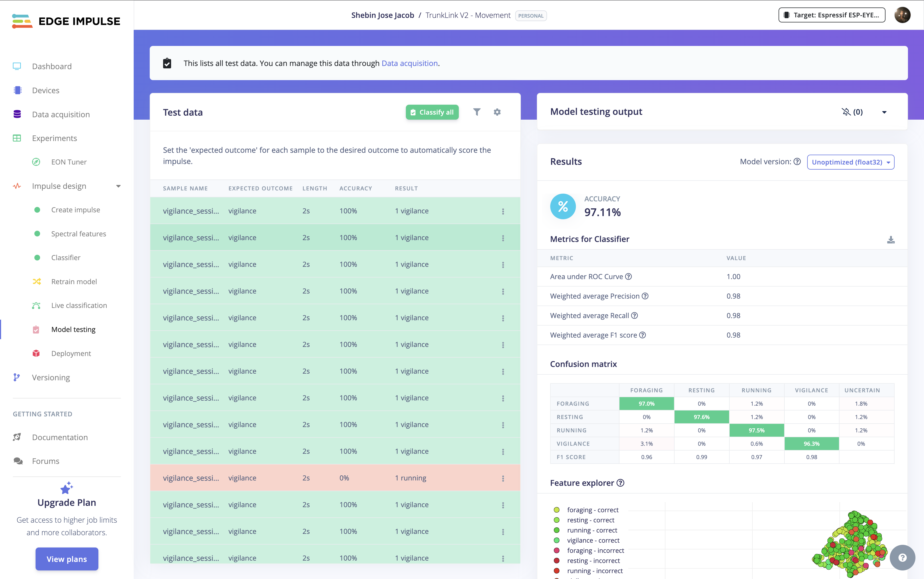Download classifier metrics via download icon
Image resolution: width=924 pixels, height=579 pixels.
tap(891, 240)
